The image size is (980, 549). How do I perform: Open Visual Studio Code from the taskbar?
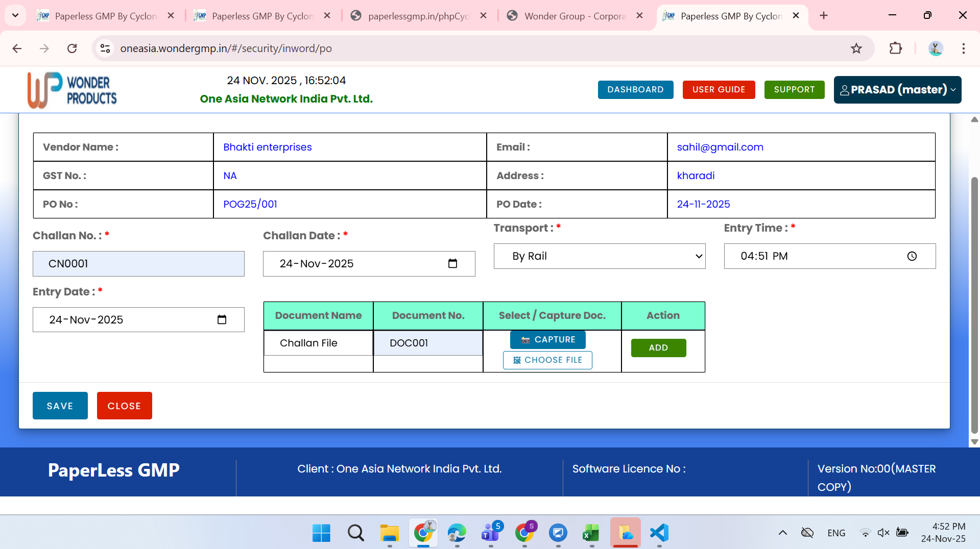pyautogui.click(x=659, y=533)
